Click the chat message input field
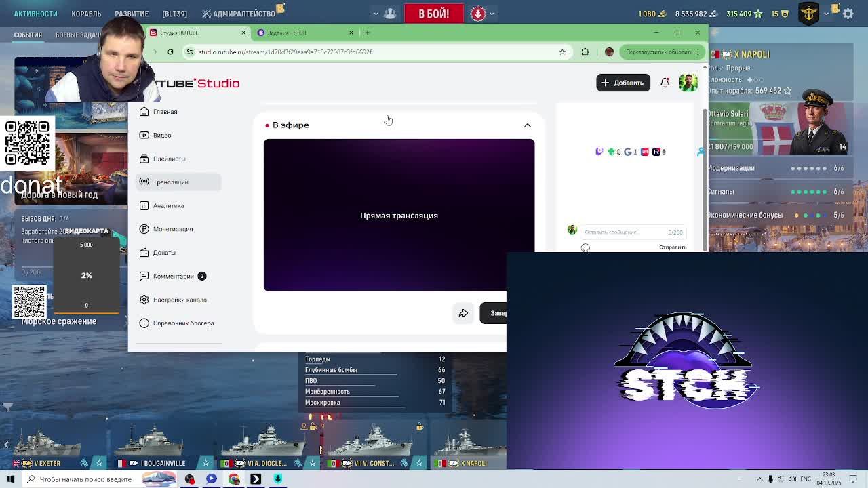The height and width of the screenshot is (488, 868). coord(633,232)
